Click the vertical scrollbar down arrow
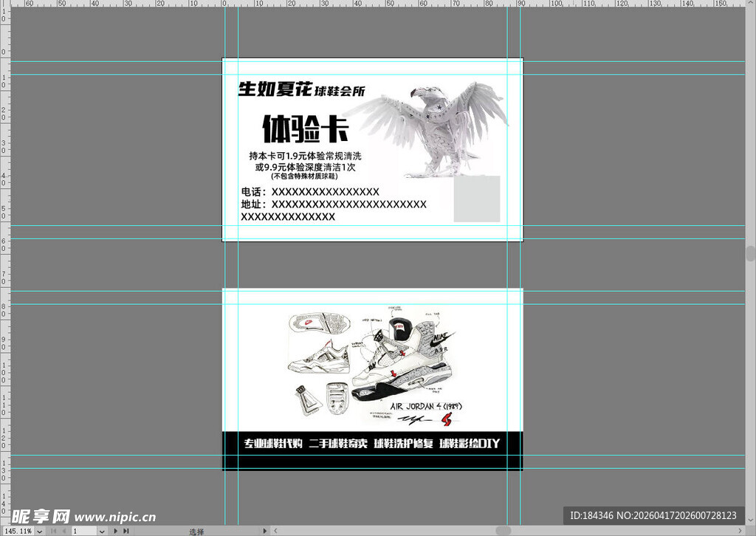756x536 pixels. (751, 520)
